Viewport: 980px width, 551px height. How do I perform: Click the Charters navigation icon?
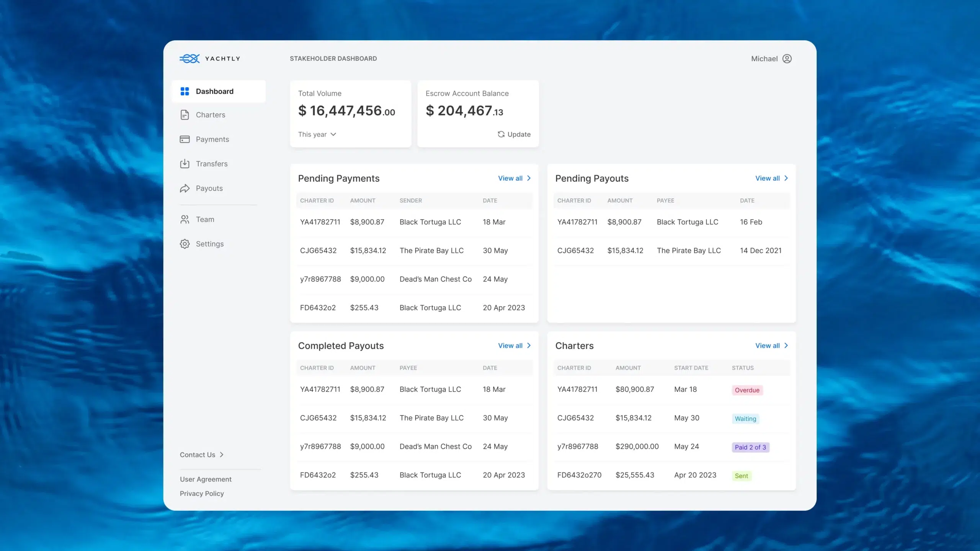(185, 114)
